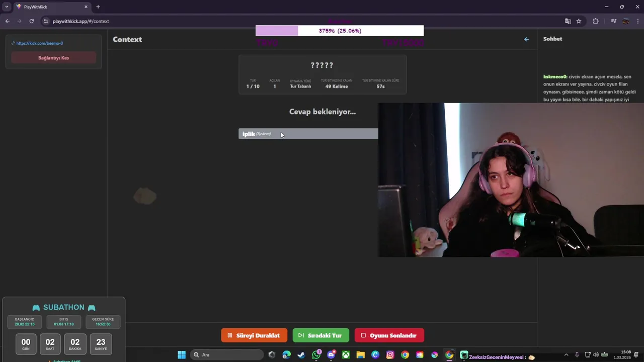This screenshot has height=362, width=644.
Task: Click the Subathon DAKIKA minutes box
Action: tap(75, 344)
